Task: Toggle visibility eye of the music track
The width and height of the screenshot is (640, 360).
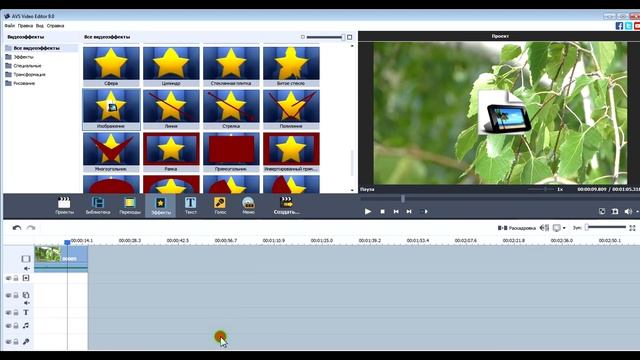Action: click(8, 326)
